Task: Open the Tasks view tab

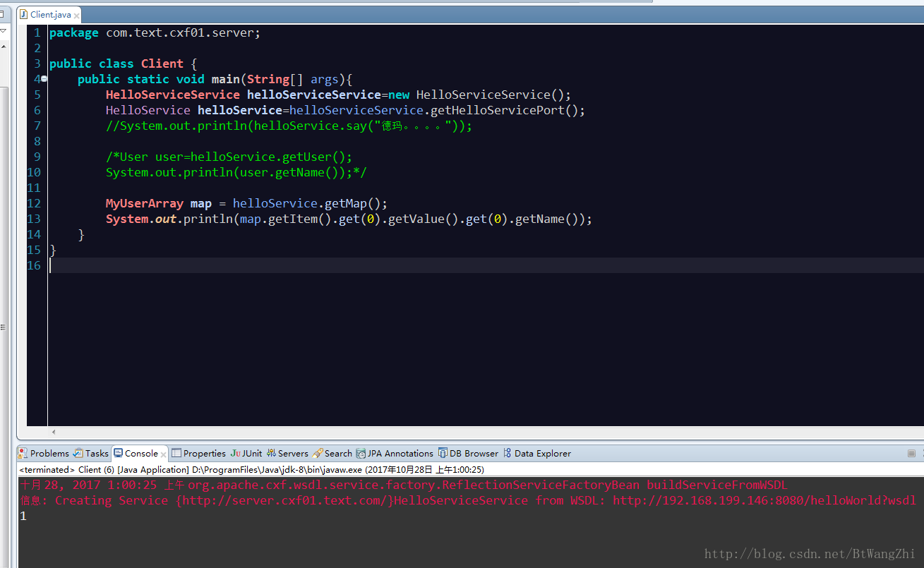Action: [91, 453]
